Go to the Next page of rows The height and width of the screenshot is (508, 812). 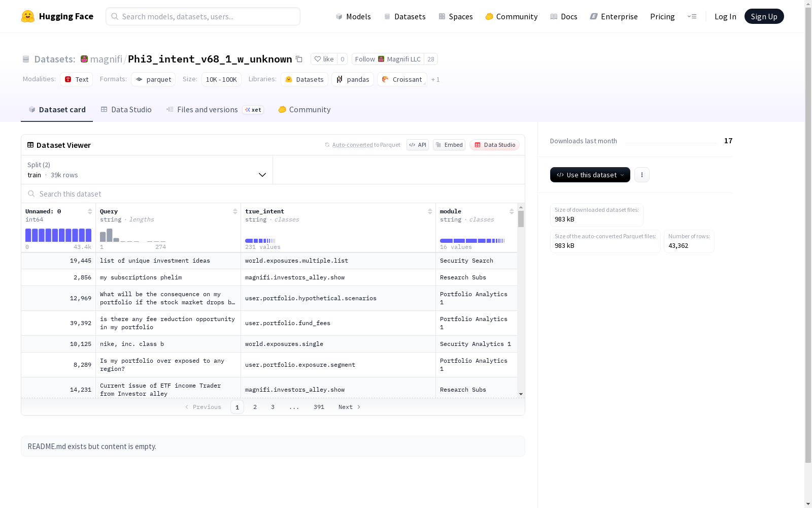click(350, 407)
